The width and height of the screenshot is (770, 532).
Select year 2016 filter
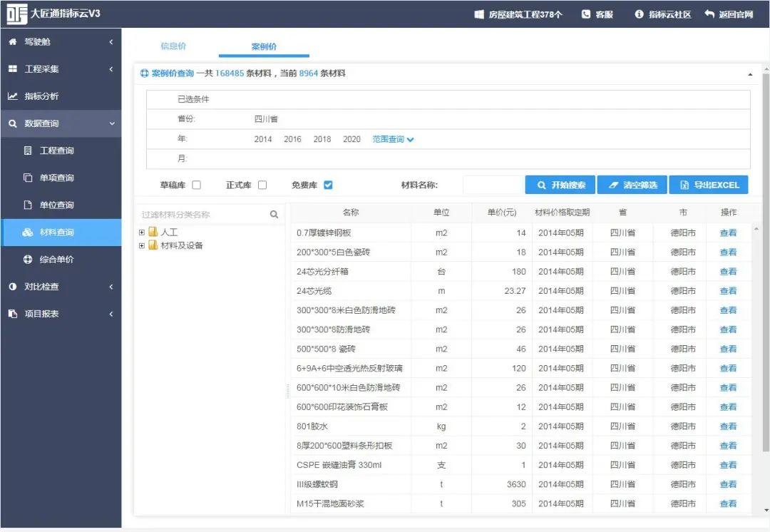(293, 139)
